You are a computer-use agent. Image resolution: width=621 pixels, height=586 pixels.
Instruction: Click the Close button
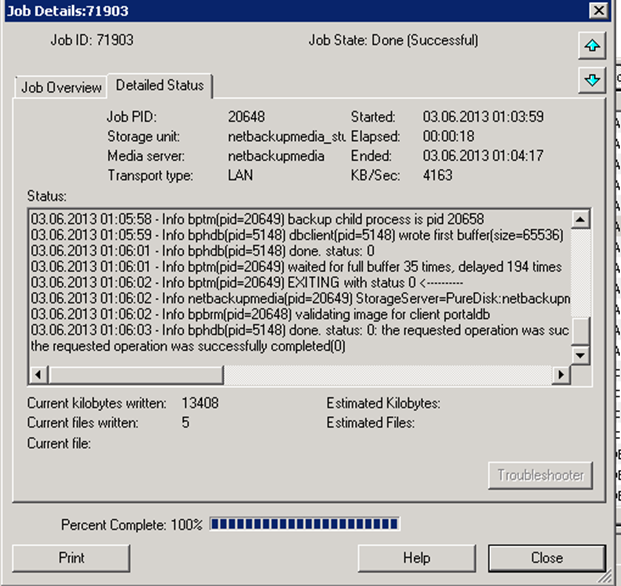point(547,558)
